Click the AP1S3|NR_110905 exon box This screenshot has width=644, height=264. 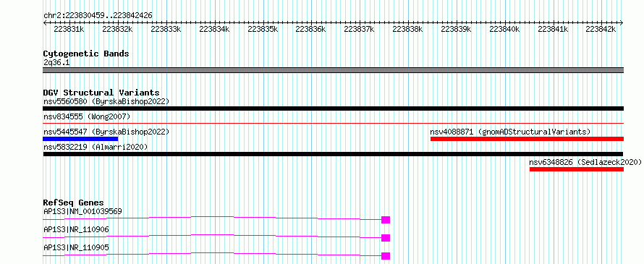pos(385,256)
